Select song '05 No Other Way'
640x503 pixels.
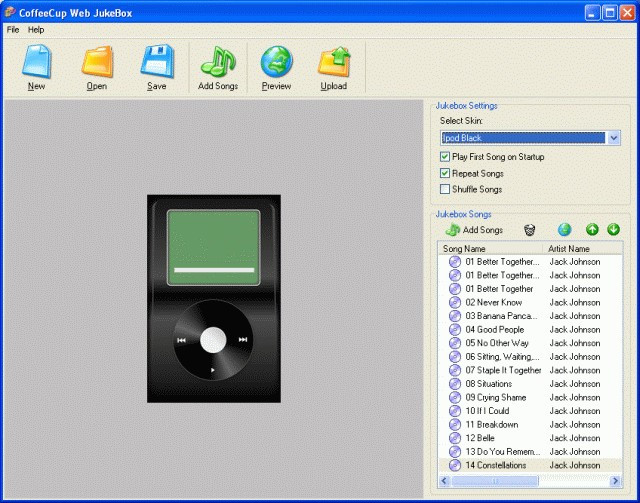click(x=531, y=343)
